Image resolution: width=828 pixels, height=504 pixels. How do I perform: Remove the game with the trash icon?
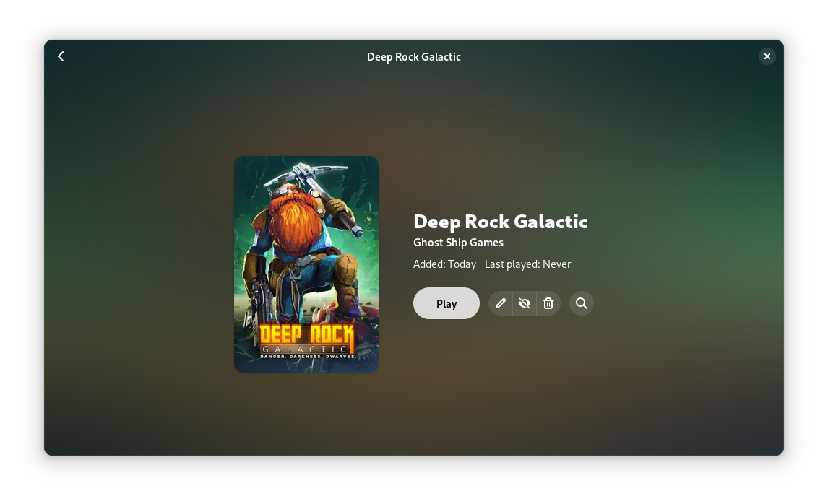click(x=548, y=303)
